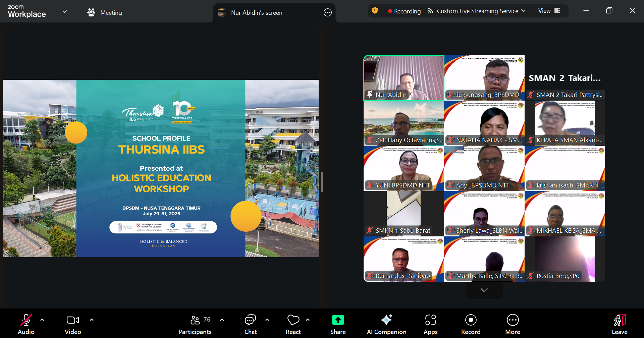Open the Participants panel
Viewport: 644px width, 338px height.
click(x=195, y=324)
